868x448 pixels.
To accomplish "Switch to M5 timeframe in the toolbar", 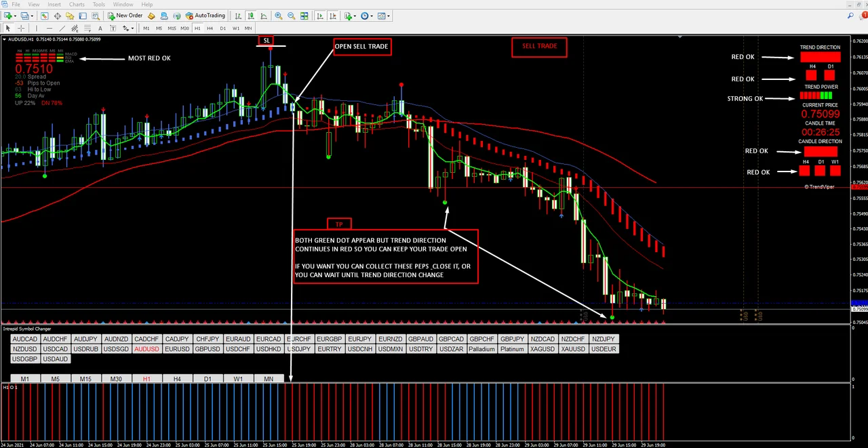I will pyautogui.click(x=159, y=28).
